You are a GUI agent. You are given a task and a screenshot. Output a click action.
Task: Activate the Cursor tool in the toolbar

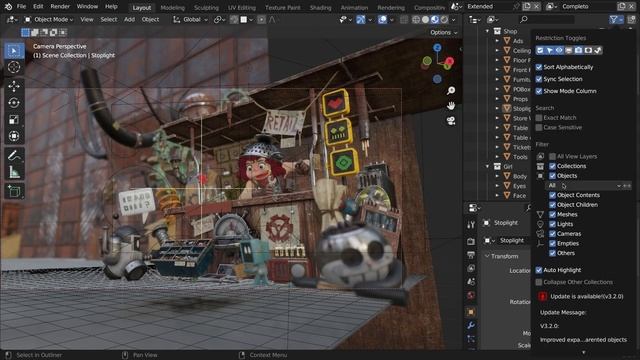point(14,67)
